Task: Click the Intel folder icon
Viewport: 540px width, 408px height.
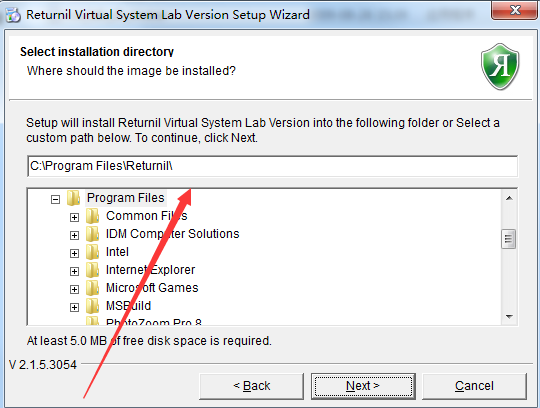Action: pos(92,252)
